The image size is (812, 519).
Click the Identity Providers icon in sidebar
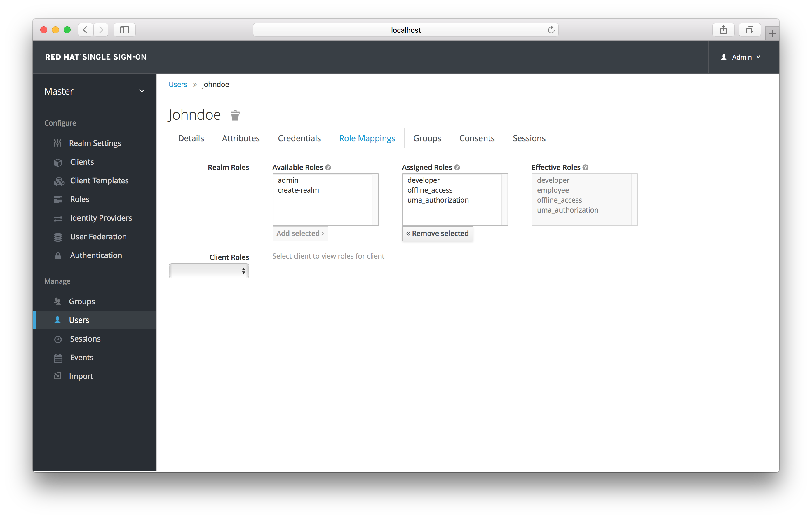click(57, 218)
